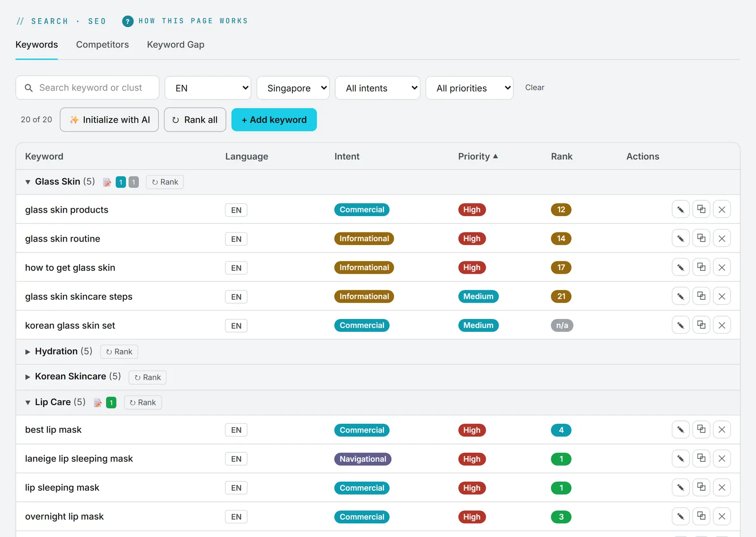Image resolution: width=756 pixels, height=537 pixels.
Task: Delete 'glass skin skincare steps' keyword
Action: [x=722, y=296]
